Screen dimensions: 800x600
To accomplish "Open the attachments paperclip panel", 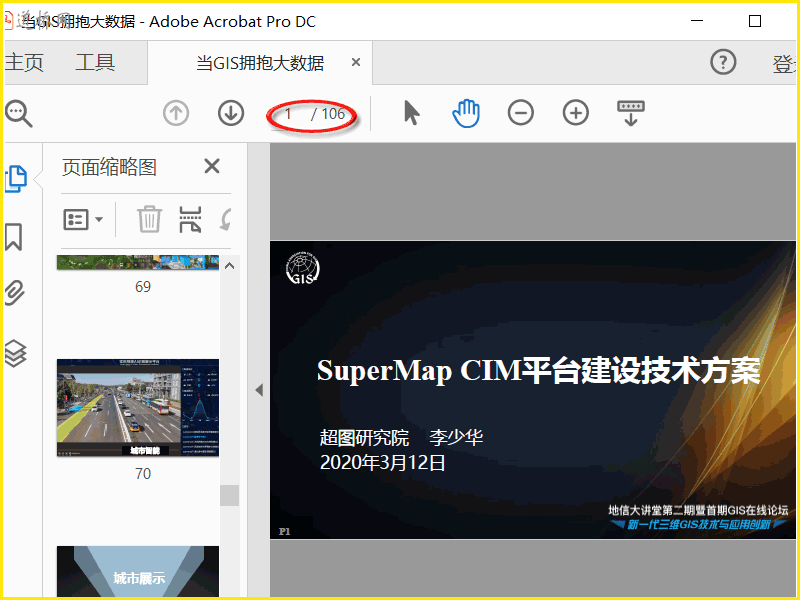I will pos(14,293).
